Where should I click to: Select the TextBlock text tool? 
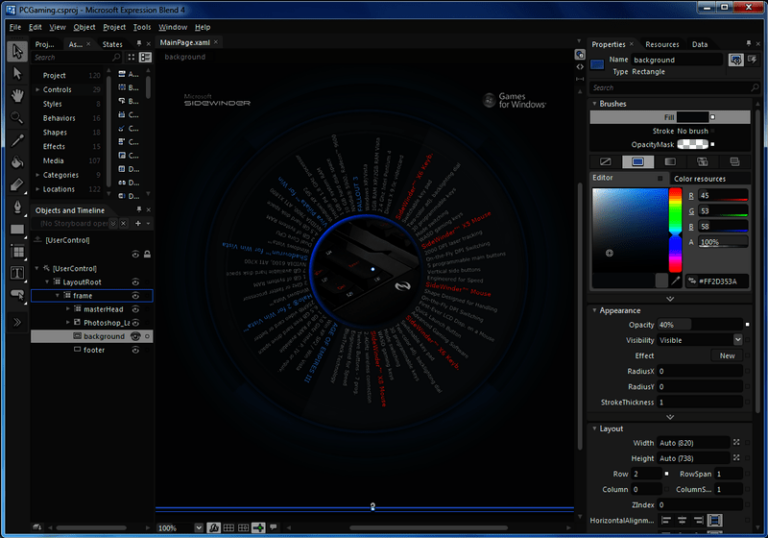[x=17, y=273]
